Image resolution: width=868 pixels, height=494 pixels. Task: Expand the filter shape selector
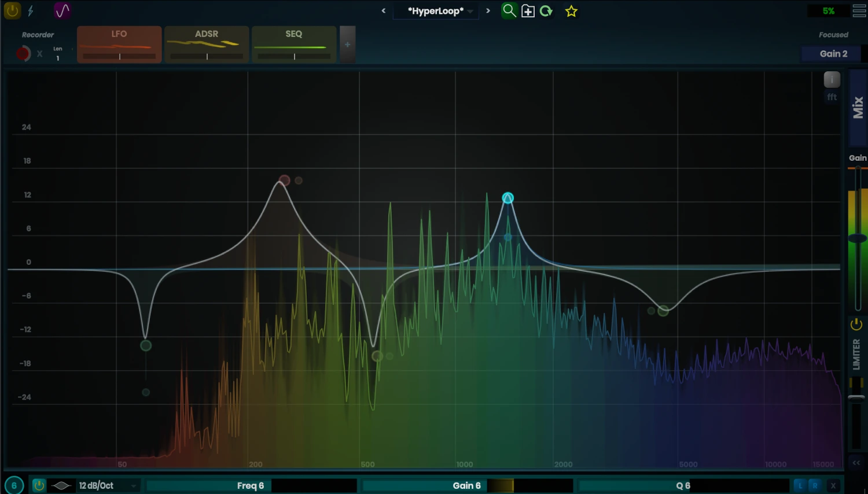click(61, 485)
